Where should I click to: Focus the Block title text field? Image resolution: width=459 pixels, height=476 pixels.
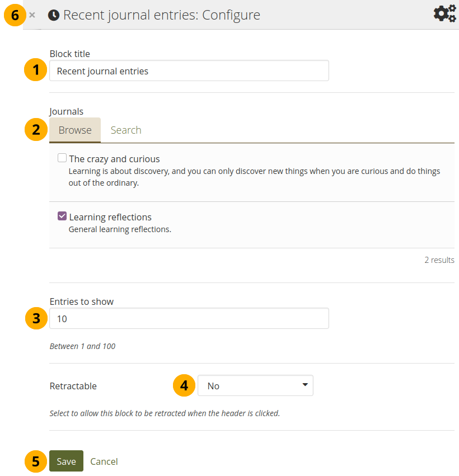(189, 71)
